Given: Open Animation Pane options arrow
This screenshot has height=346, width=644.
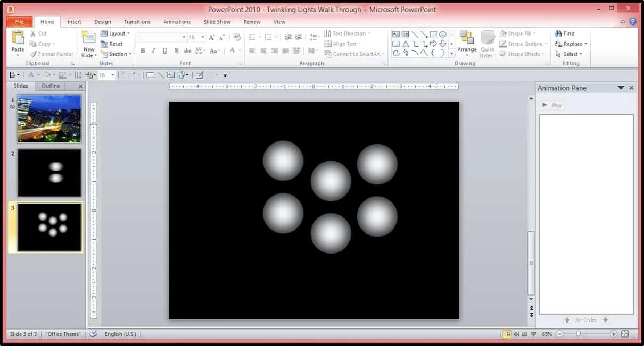Looking at the screenshot, I should [x=621, y=88].
